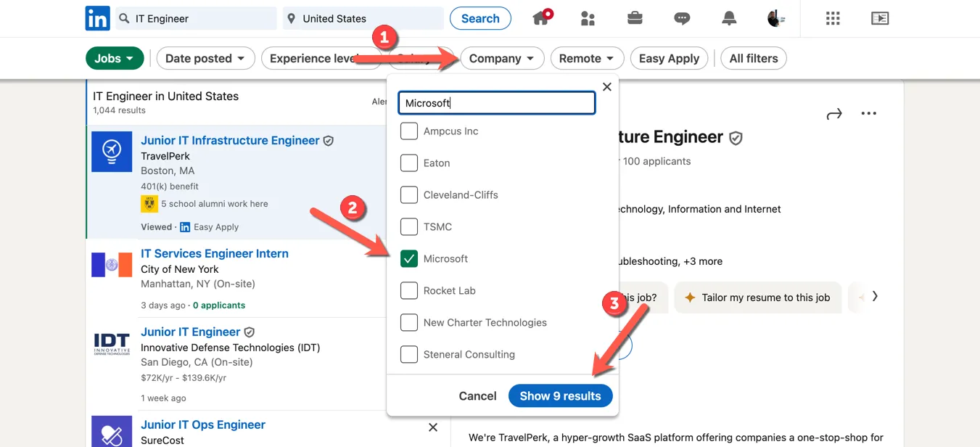Image resolution: width=980 pixels, height=447 pixels.
Task: Dismiss the Junior IT Ops Engineer job
Action: point(433,427)
